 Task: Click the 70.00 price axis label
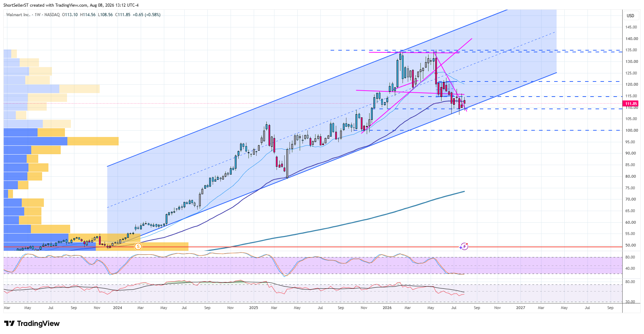(x=630, y=199)
